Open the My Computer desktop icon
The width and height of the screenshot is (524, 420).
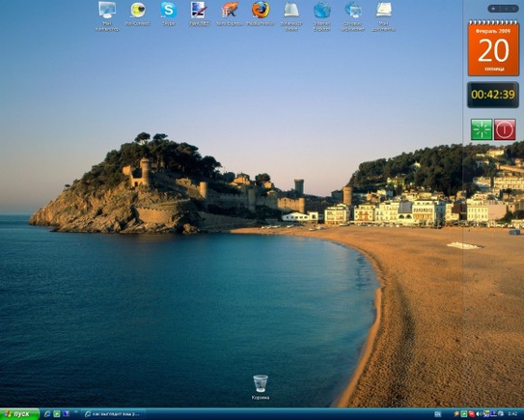[x=107, y=16]
